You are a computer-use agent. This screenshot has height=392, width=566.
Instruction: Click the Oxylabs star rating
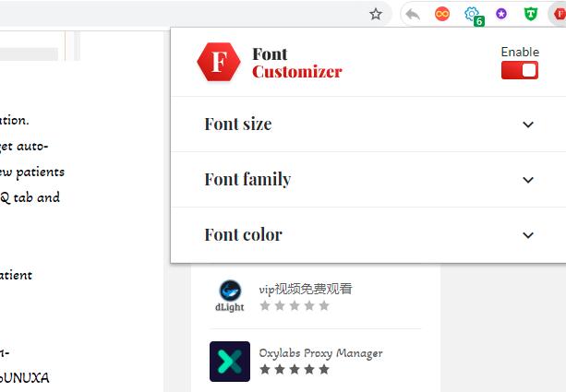click(x=294, y=369)
